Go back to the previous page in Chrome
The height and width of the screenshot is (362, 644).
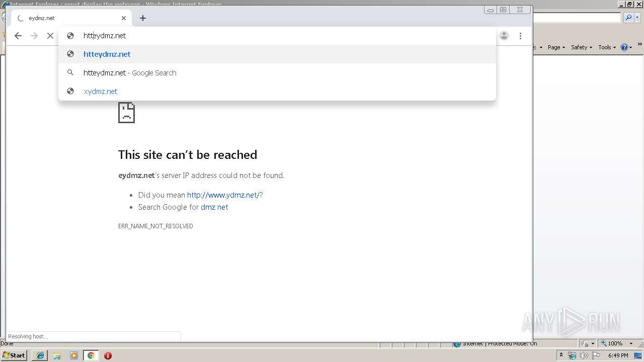tap(18, 36)
